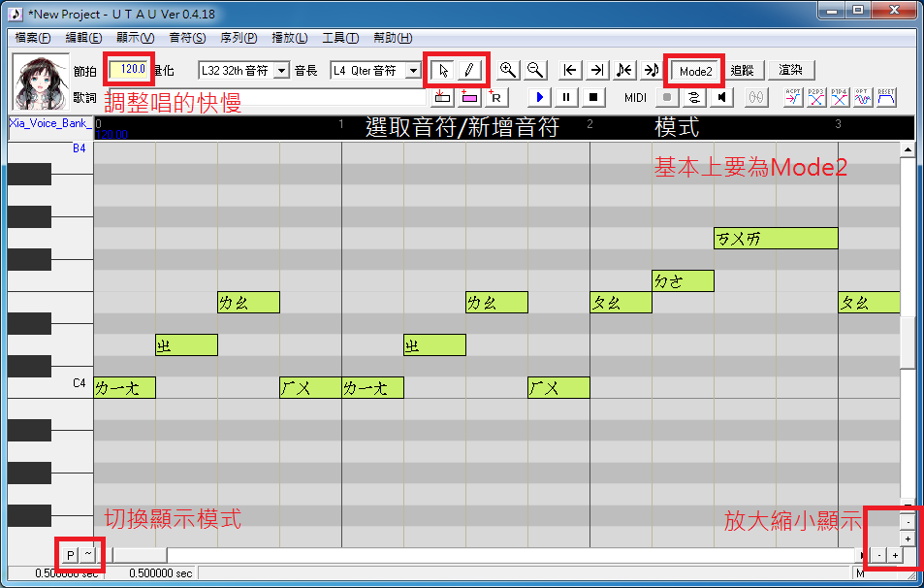
Task: Open the 序列(P) menu
Action: [239, 38]
